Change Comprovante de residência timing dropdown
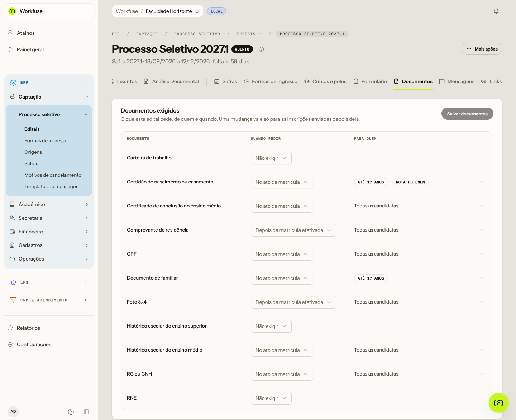The width and height of the screenshot is (516, 420). point(293,230)
